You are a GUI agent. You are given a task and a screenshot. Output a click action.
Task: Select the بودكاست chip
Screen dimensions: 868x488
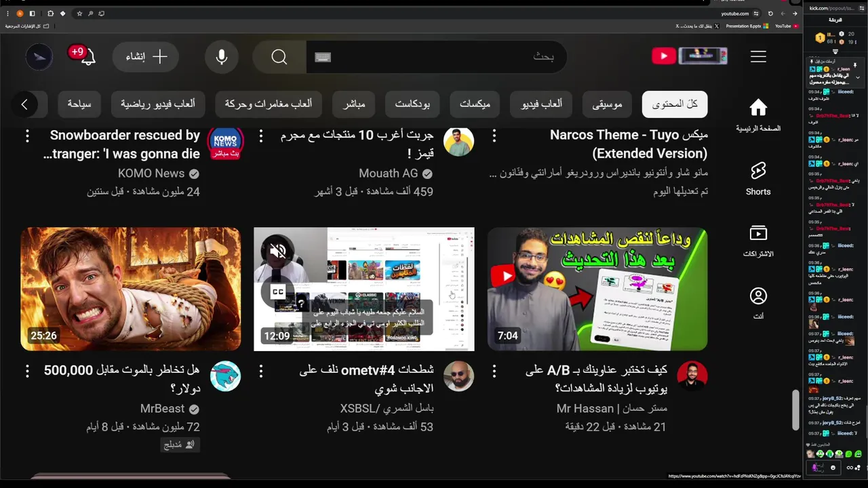tap(412, 104)
